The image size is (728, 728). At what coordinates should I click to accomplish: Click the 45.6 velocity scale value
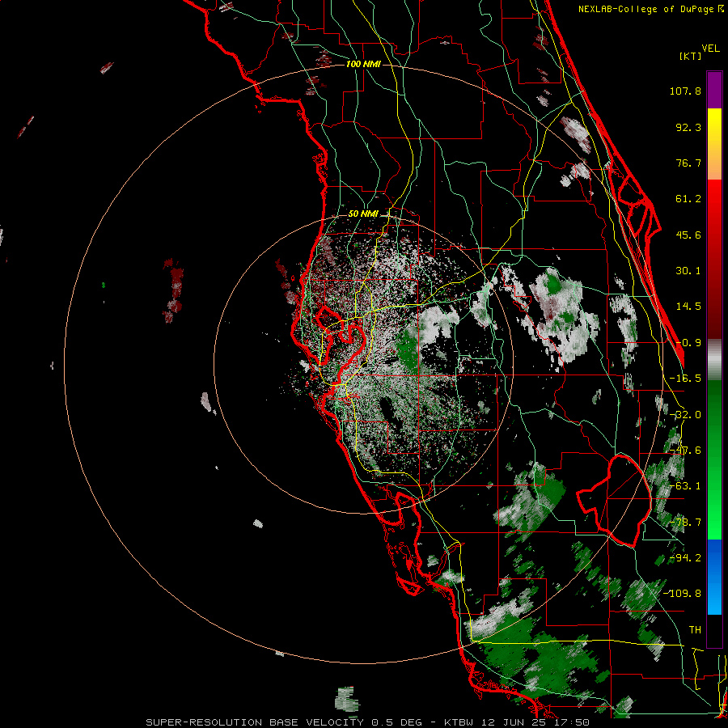click(x=688, y=235)
